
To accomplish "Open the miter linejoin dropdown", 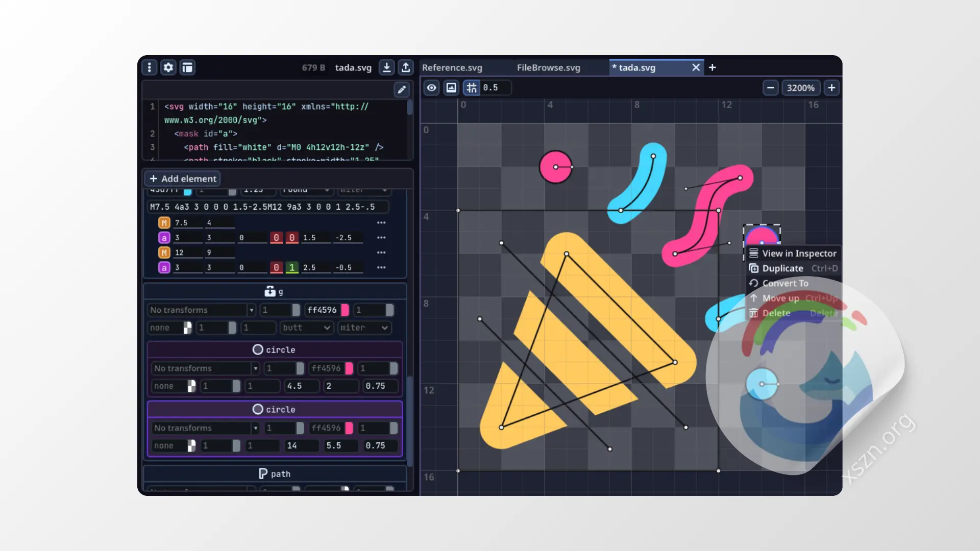I will pyautogui.click(x=364, y=328).
